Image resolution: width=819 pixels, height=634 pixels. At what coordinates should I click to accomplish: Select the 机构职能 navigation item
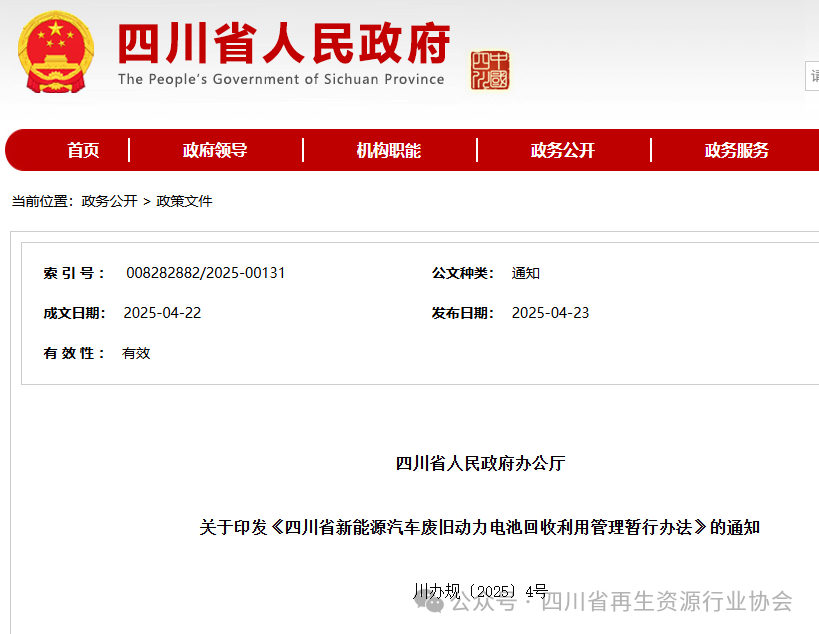click(389, 150)
